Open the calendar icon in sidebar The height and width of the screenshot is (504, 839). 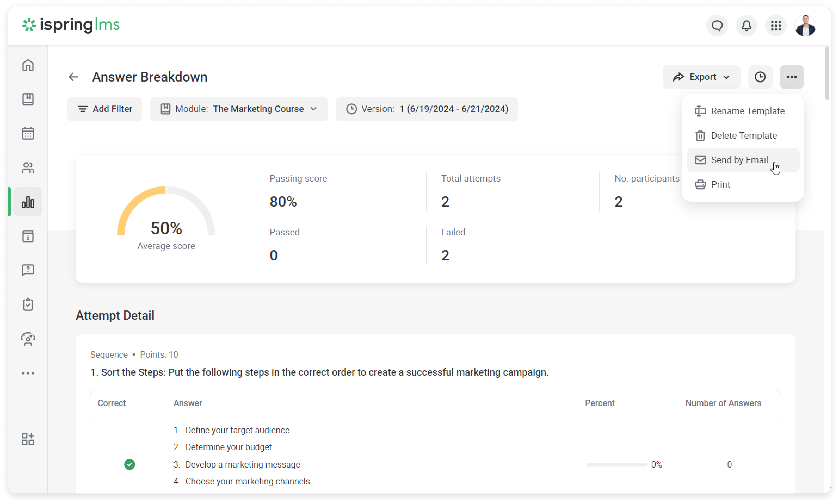coord(28,133)
